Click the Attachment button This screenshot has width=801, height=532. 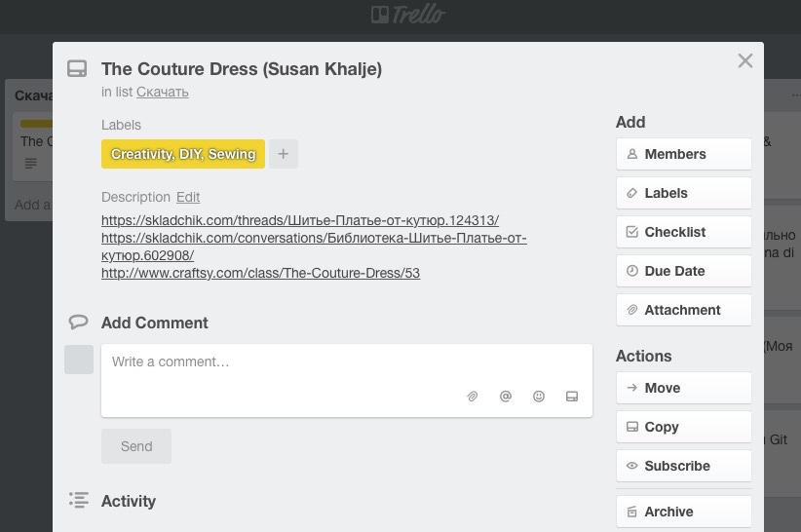pyautogui.click(x=683, y=310)
